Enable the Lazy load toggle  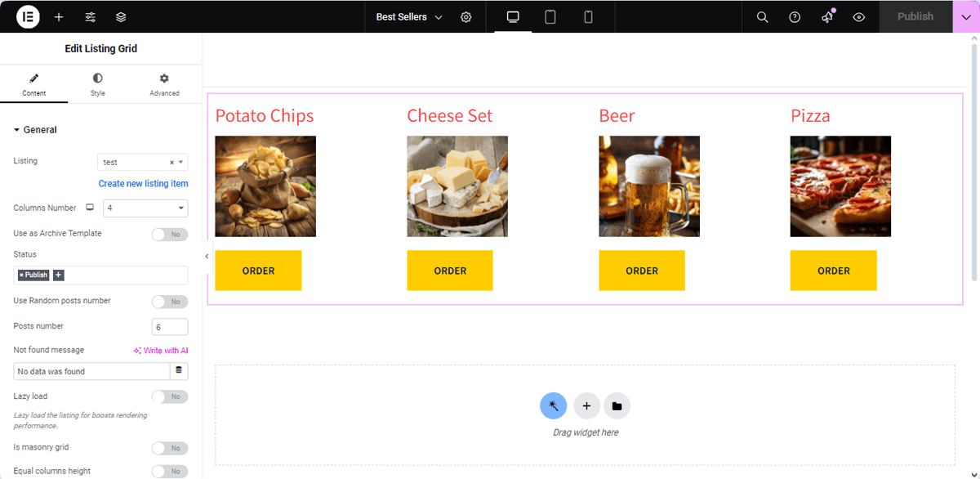pyautogui.click(x=170, y=396)
